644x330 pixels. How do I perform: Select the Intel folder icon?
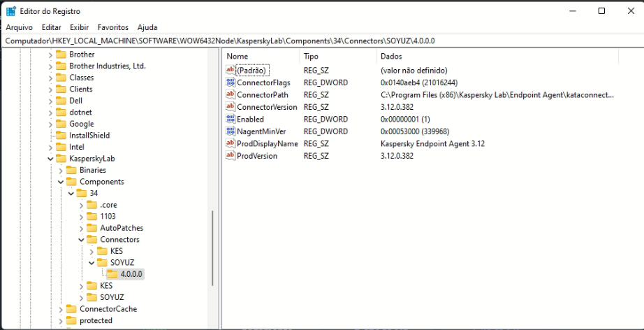[x=61, y=147]
